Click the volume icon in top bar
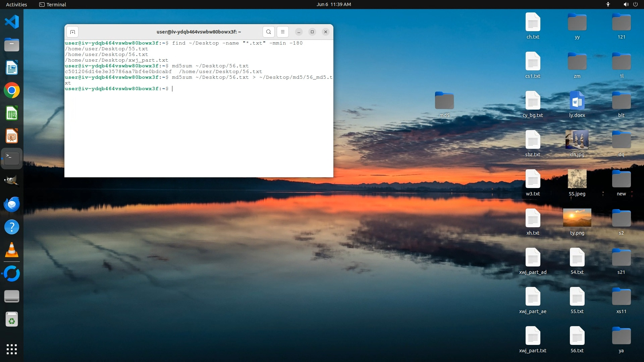This screenshot has height=362, width=644. click(x=626, y=4)
